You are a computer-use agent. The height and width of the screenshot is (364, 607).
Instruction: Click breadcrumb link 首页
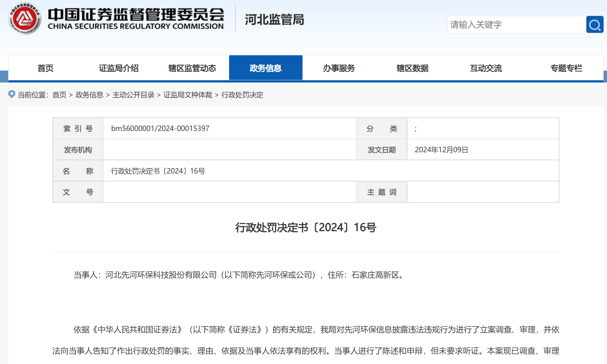(59, 95)
